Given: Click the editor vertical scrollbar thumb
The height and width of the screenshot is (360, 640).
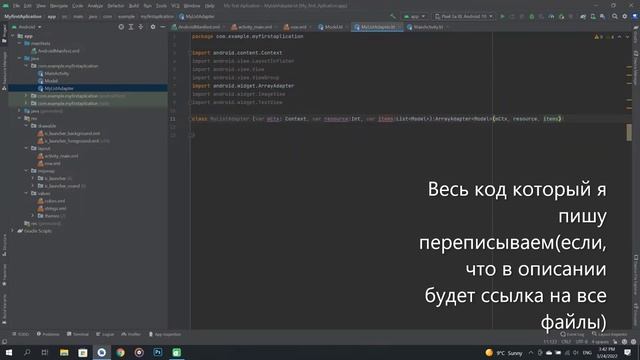Looking at the screenshot, I should pyautogui.click(x=629, y=132).
